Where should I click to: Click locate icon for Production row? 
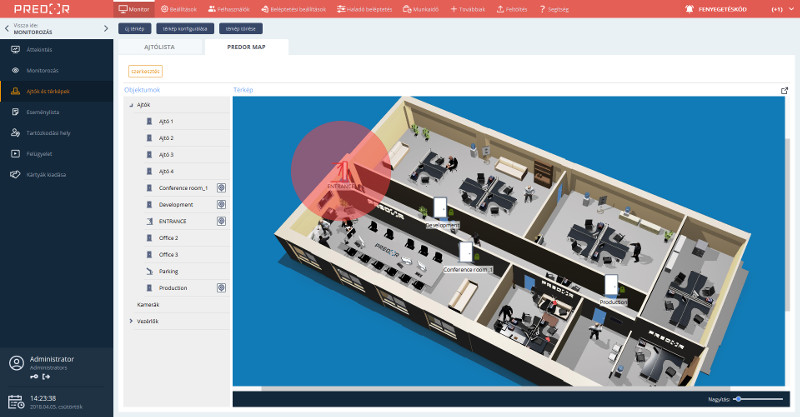[x=221, y=288]
